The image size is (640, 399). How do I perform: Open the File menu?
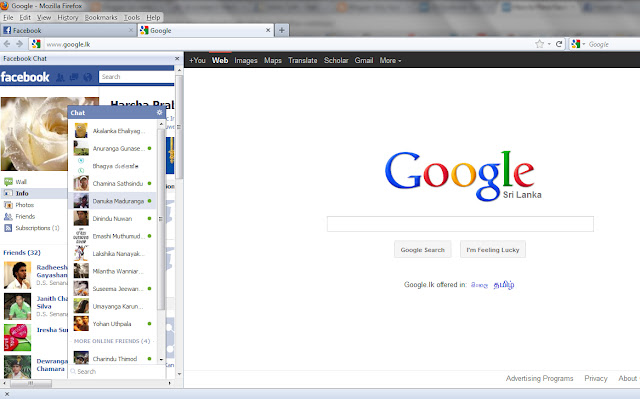click(8, 18)
